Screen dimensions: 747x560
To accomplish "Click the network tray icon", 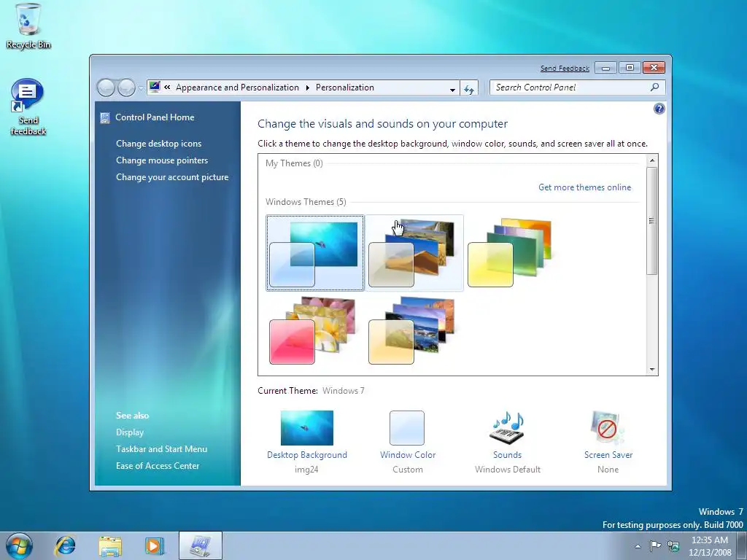I will pyautogui.click(x=673, y=545).
